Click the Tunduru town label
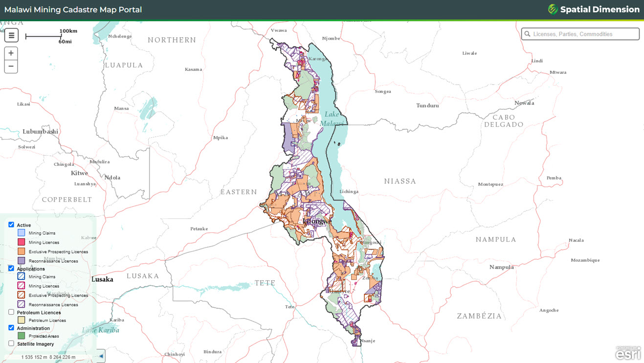The width and height of the screenshot is (644, 363). (x=427, y=106)
